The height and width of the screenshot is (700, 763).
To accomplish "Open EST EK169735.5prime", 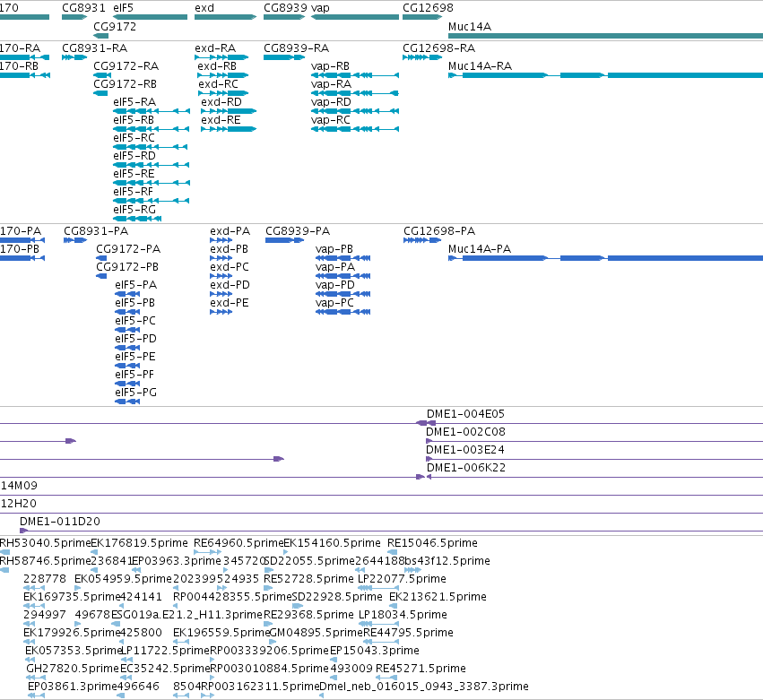I will (x=72, y=597).
